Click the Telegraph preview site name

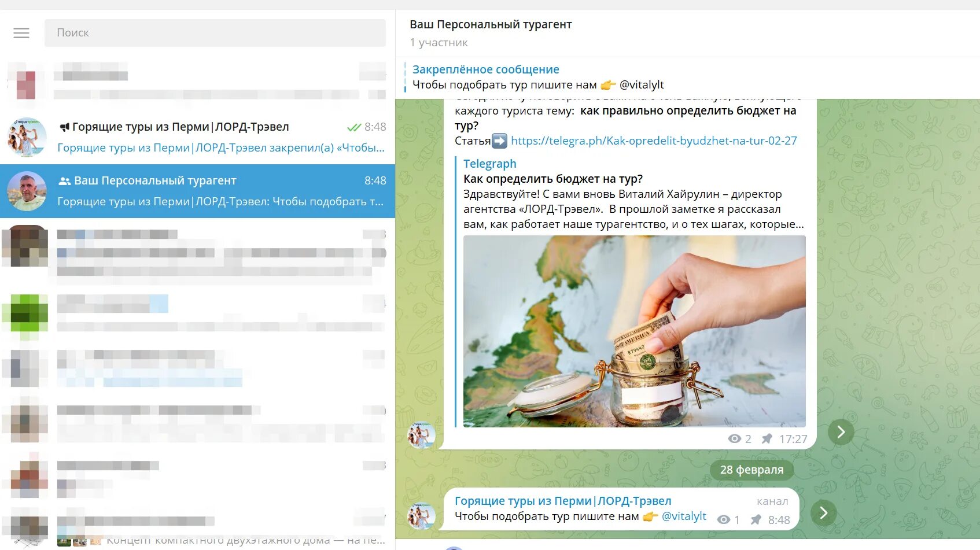tap(489, 164)
